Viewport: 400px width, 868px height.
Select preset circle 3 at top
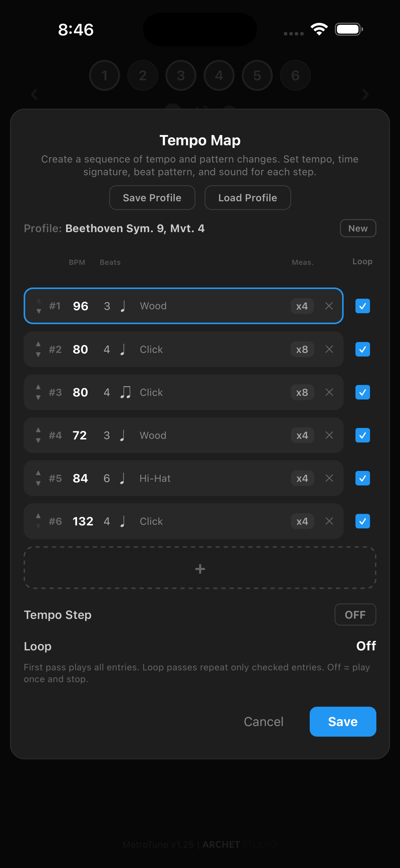[181, 75]
